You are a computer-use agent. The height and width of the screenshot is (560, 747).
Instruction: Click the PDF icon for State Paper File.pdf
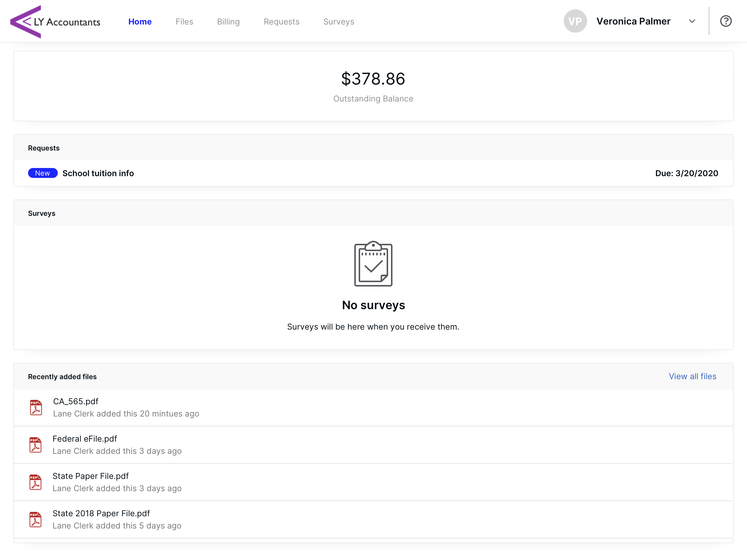tap(36, 482)
